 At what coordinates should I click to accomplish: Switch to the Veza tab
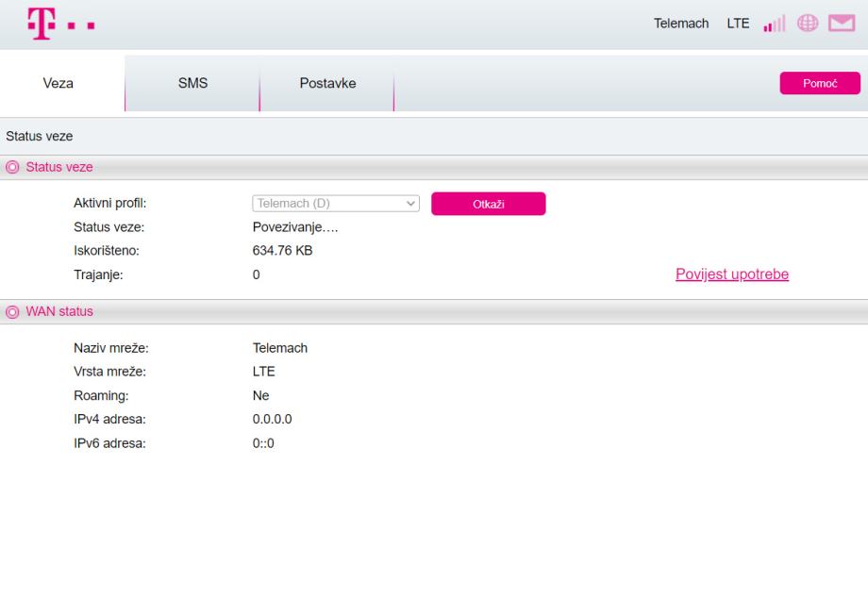(58, 83)
